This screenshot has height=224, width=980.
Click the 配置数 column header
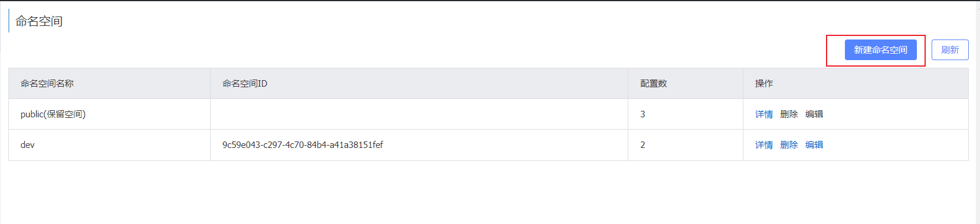[654, 84]
